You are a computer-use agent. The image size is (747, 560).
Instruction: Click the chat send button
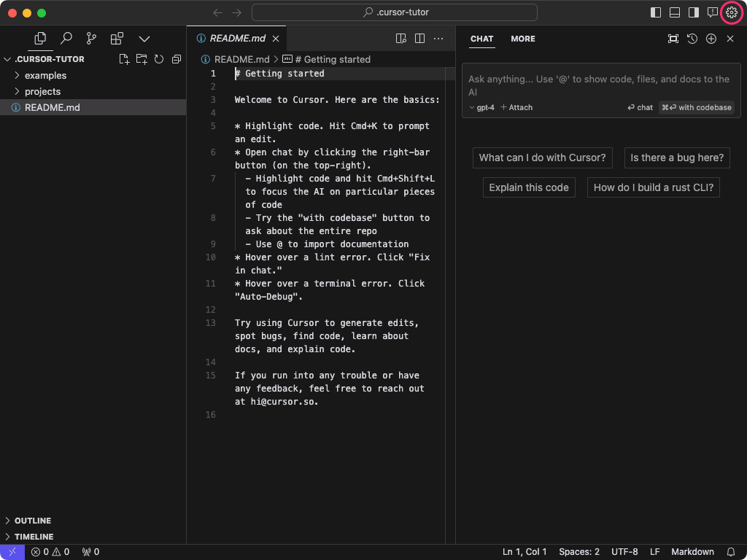tap(640, 108)
